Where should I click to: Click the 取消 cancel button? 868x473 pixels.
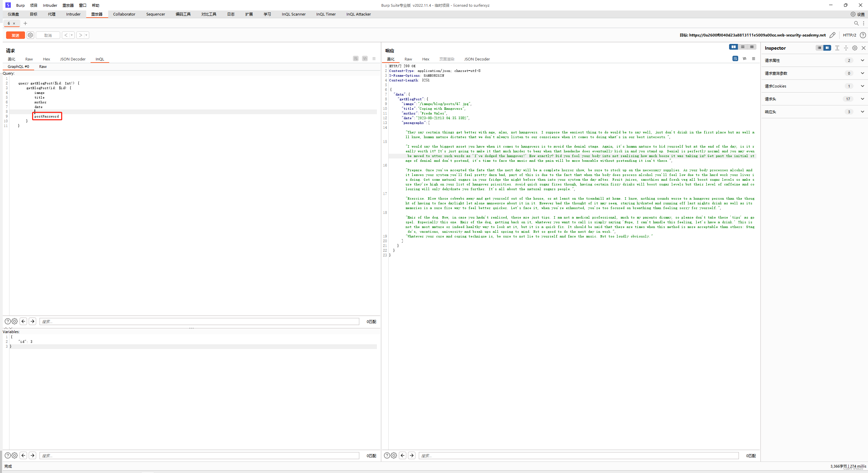(48, 35)
